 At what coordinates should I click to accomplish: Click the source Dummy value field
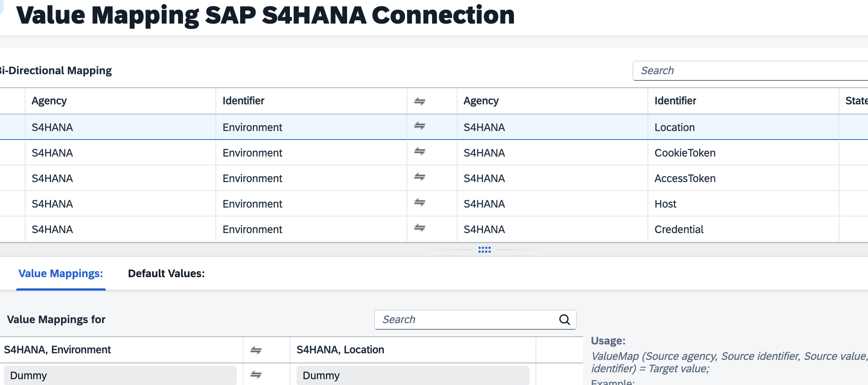120,375
